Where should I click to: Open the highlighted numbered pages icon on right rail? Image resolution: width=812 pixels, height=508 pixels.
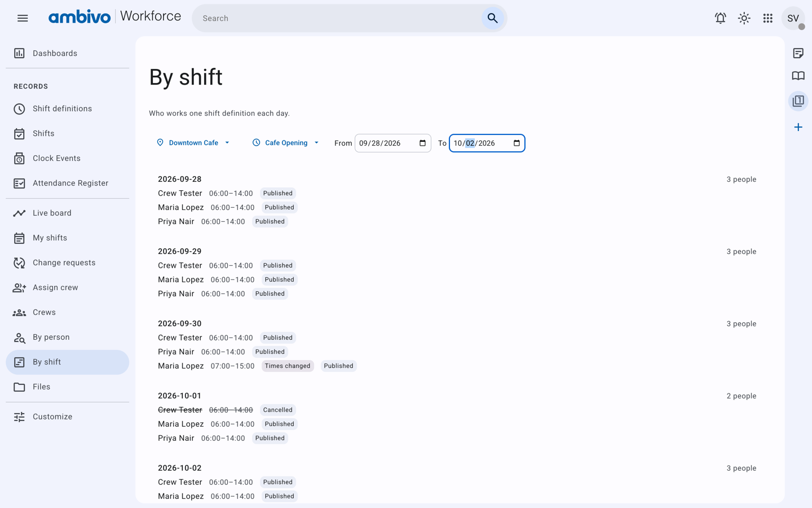(x=798, y=101)
